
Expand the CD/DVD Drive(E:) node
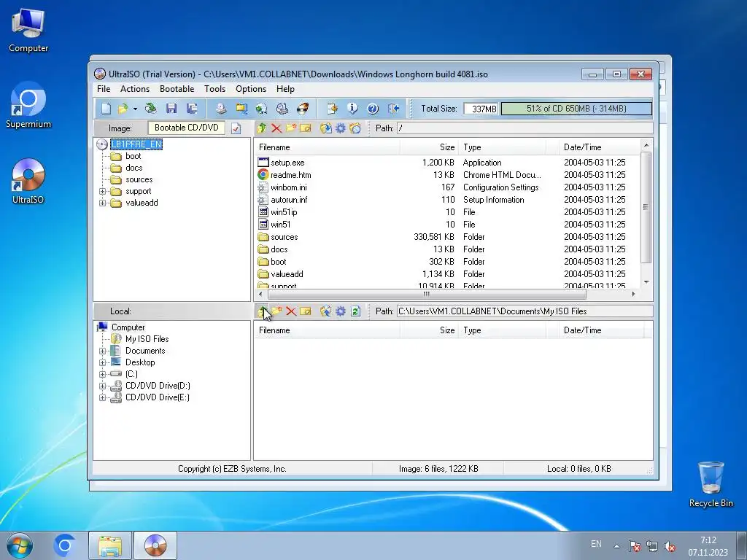click(102, 397)
